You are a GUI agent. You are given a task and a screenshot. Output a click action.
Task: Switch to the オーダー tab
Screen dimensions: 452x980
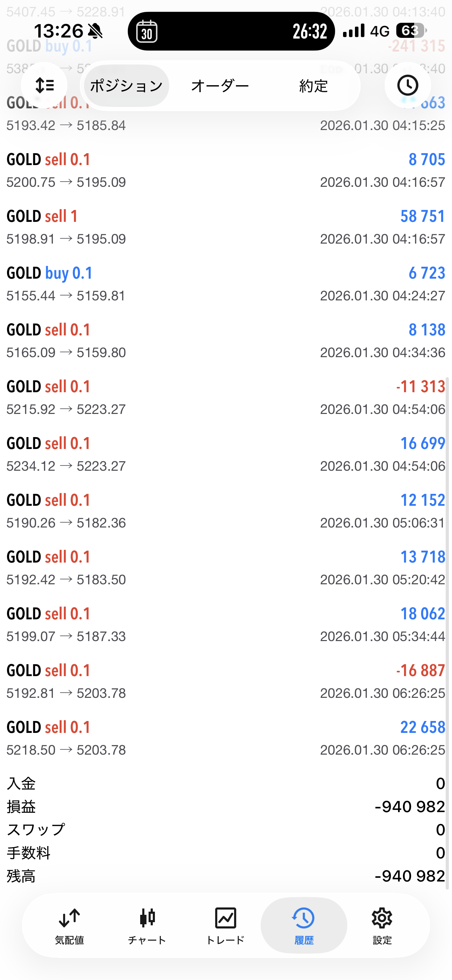coord(220,86)
